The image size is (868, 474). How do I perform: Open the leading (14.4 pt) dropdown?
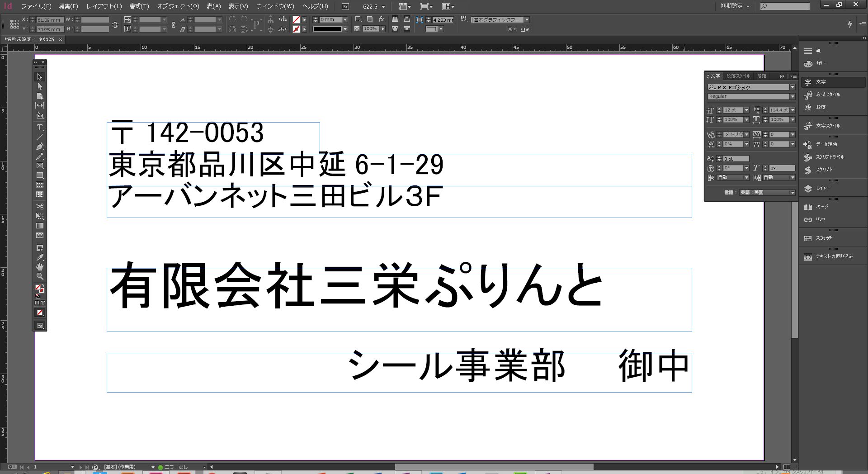click(793, 110)
